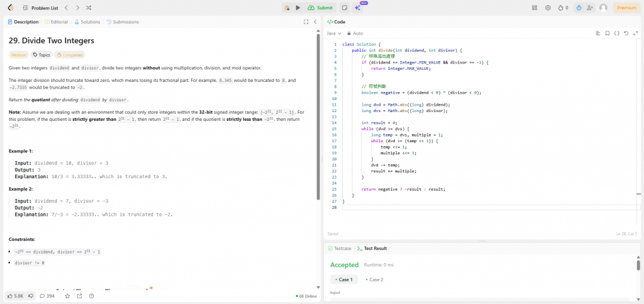
Task: Open the layout manager grid icon
Action: (x=535, y=8)
